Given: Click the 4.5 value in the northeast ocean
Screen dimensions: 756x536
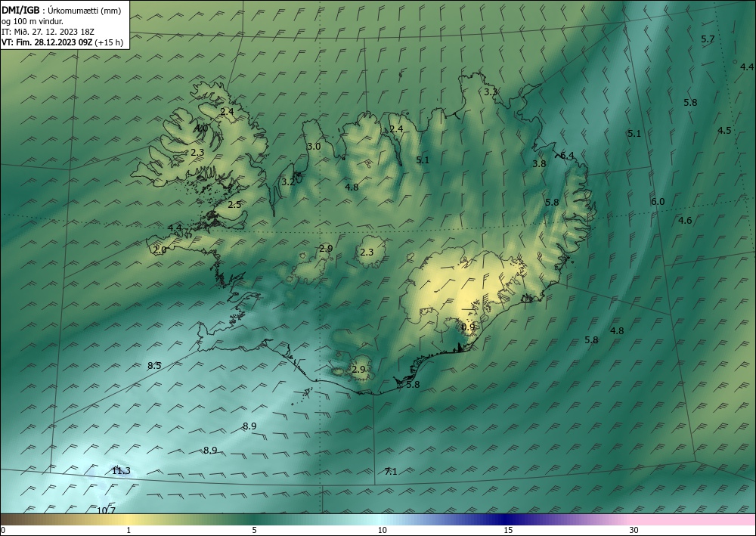Looking at the screenshot, I should click(x=724, y=130).
